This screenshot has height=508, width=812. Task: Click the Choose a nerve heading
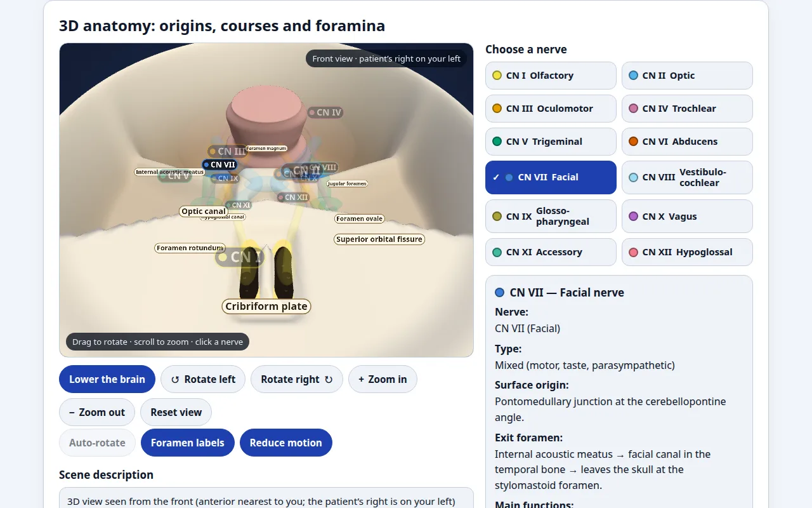[526, 50]
